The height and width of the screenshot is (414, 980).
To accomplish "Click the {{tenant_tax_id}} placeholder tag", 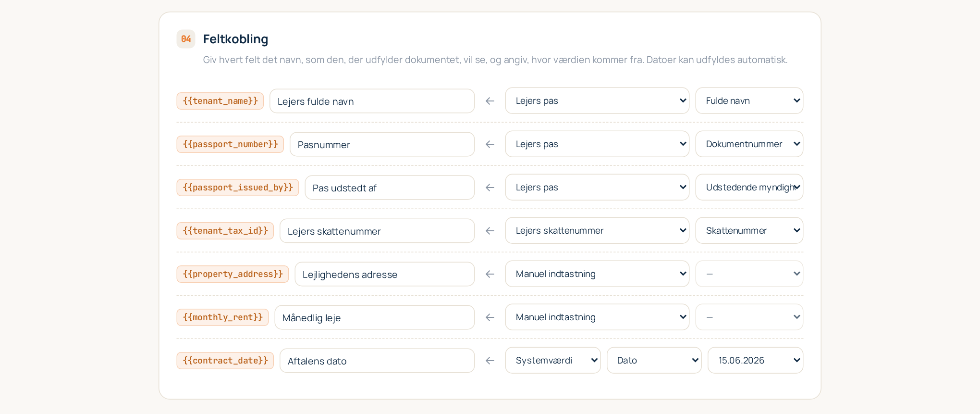I will (225, 231).
